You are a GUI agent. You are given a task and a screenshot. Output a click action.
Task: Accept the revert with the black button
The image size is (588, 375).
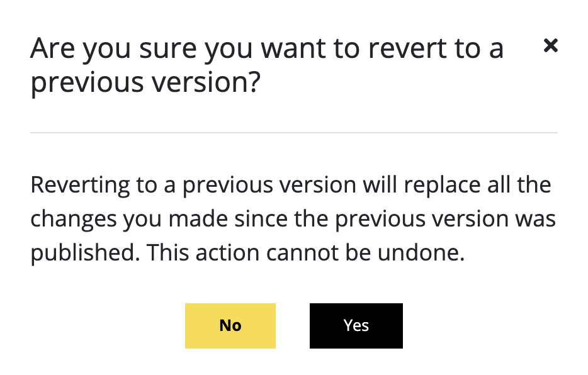pyautogui.click(x=356, y=325)
